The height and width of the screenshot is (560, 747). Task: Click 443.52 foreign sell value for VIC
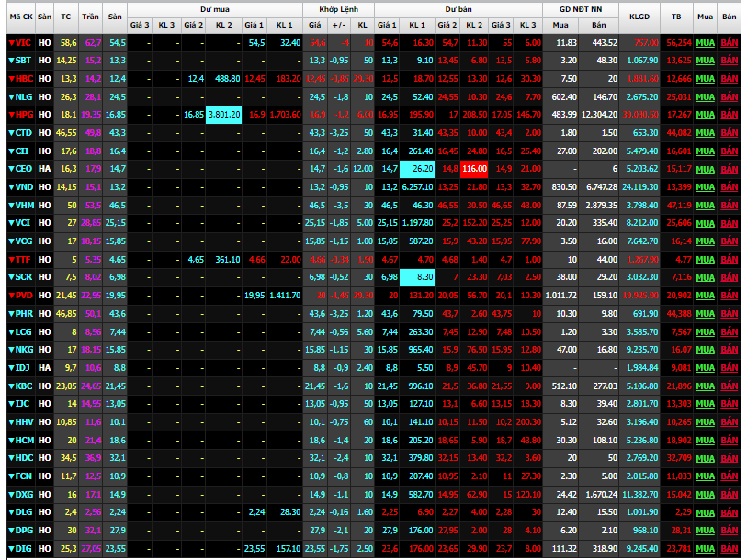605,43
